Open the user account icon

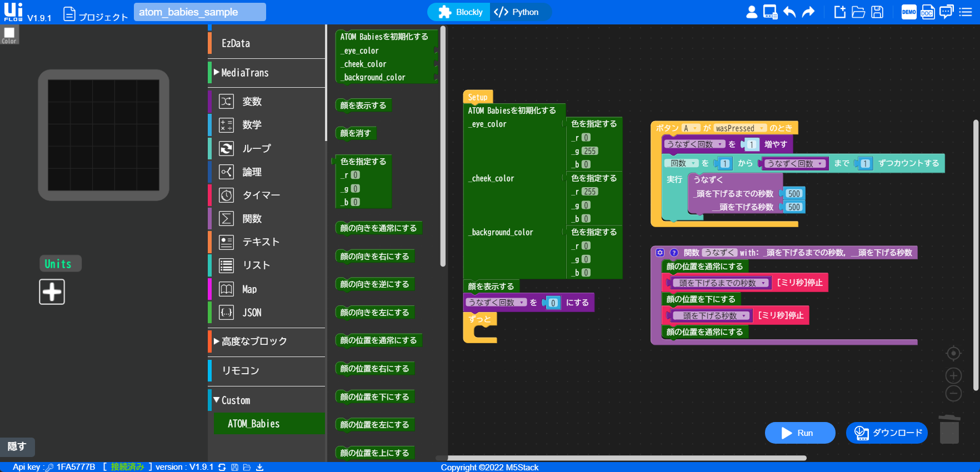click(752, 12)
